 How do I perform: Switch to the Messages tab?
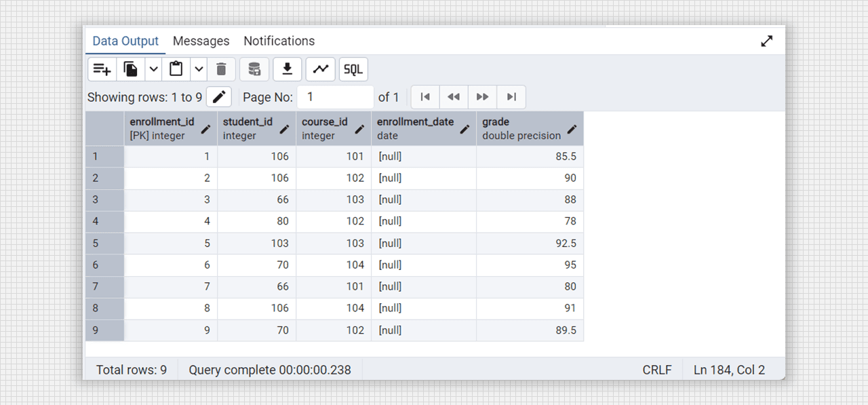click(201, 41)
